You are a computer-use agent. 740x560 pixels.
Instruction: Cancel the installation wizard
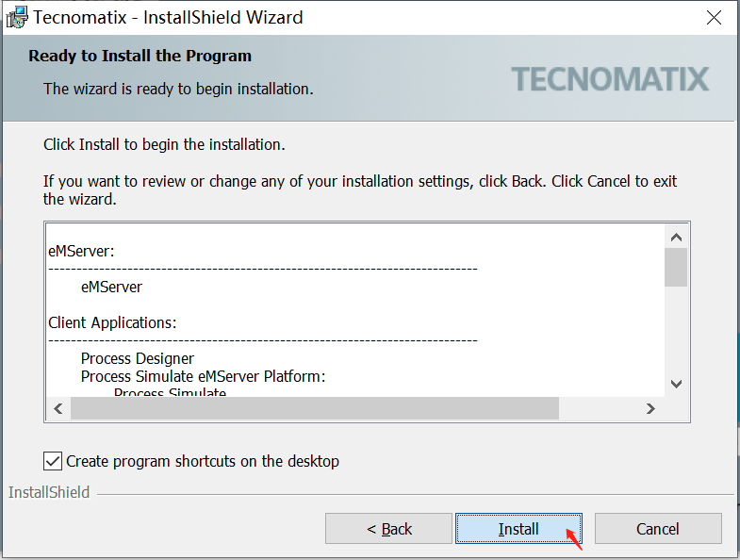point(658,528)
